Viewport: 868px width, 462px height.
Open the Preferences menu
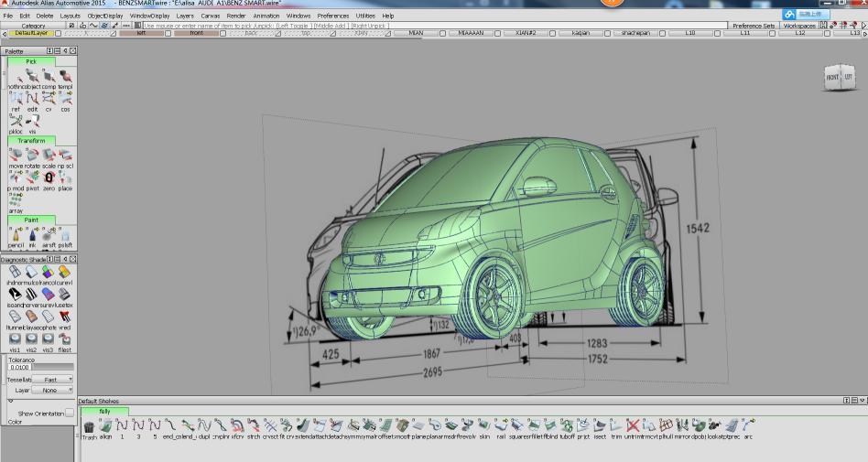tap(333, 16)
